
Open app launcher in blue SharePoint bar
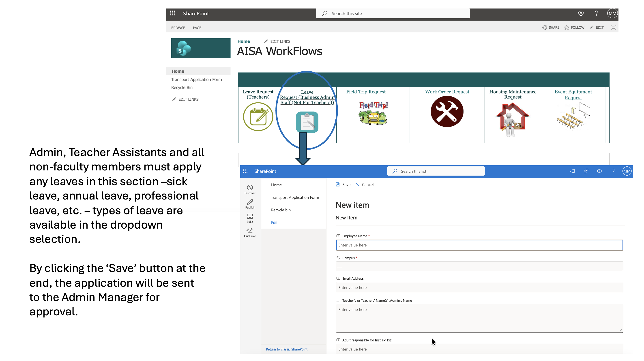pyautogui.click(x=245, y=171)
